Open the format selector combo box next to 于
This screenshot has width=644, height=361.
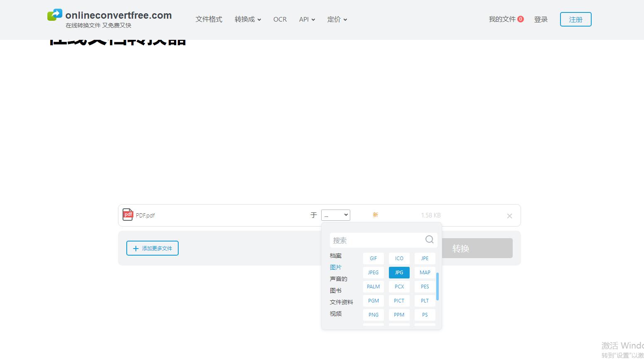(x=336, y=215)
